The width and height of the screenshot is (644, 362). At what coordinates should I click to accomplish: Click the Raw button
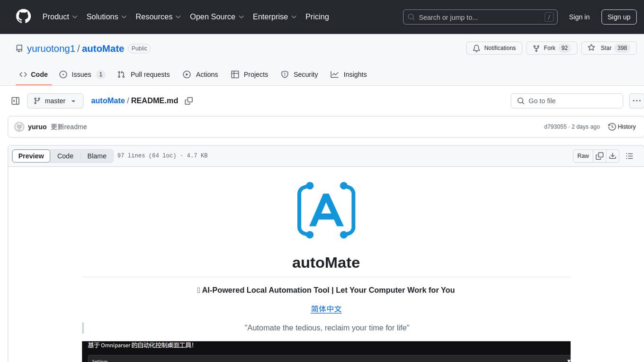click(583, 156)
